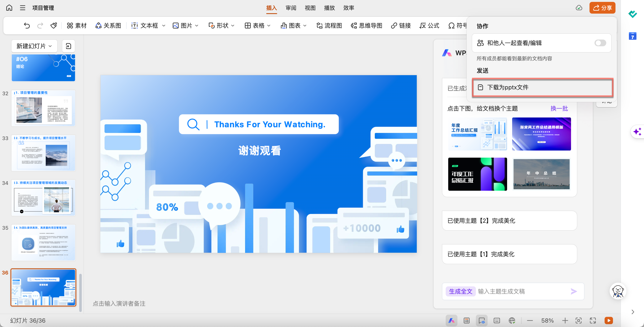644x327 pixels.
Task: Switch to the 视图 tab
Action: pos(310,8)
